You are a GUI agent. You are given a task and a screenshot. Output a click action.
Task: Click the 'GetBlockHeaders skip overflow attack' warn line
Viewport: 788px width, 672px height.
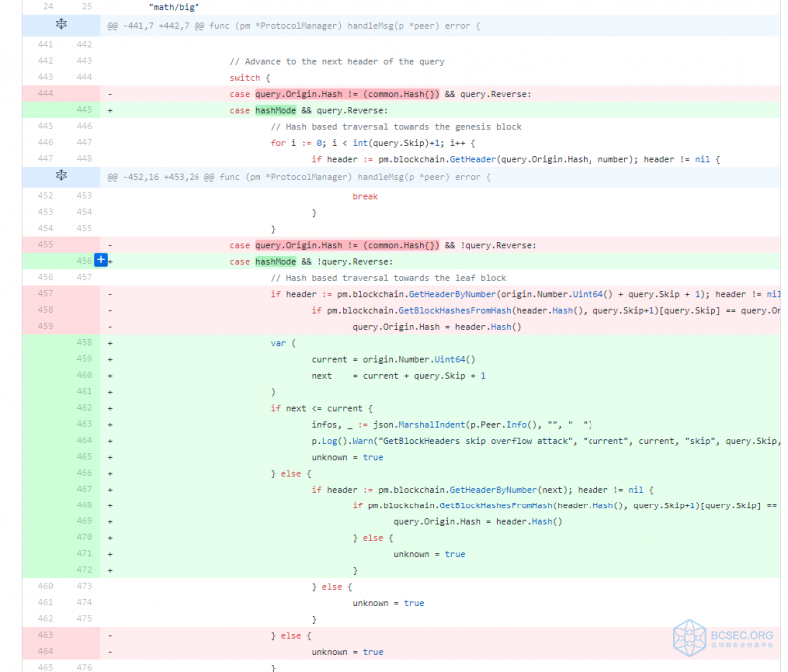point(546,441)
